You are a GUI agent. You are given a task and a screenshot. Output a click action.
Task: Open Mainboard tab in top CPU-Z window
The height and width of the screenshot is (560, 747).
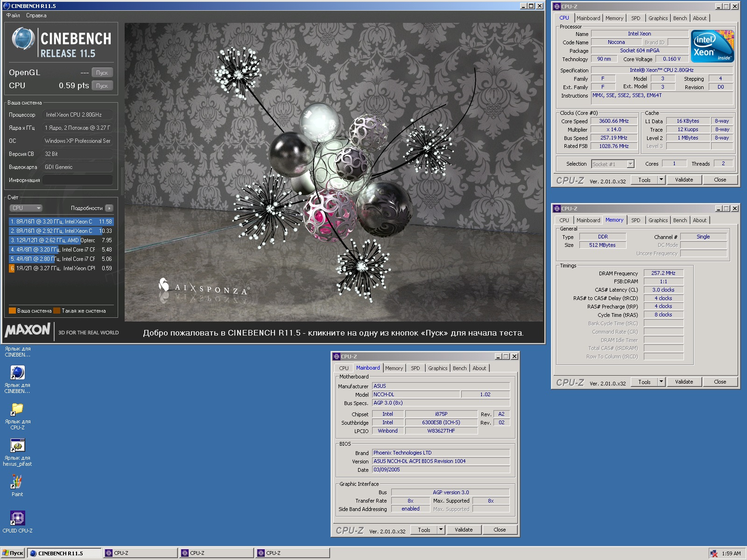588,18
